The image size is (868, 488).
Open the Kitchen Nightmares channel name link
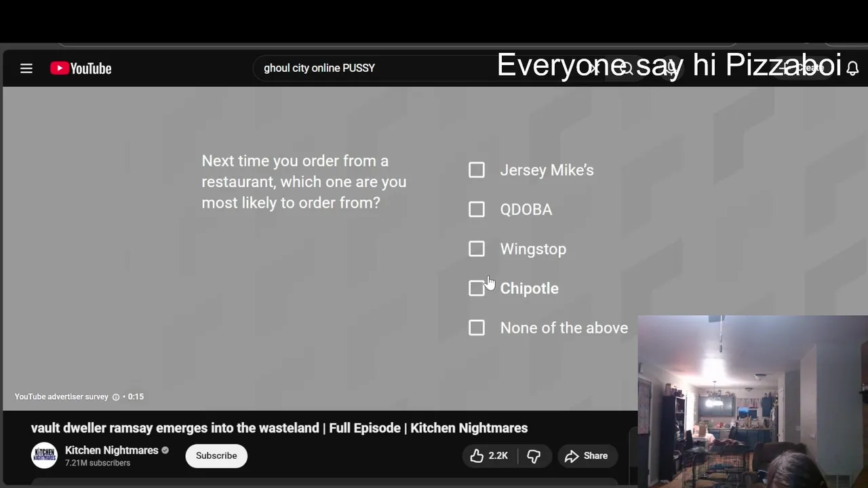tap(112, 450)
